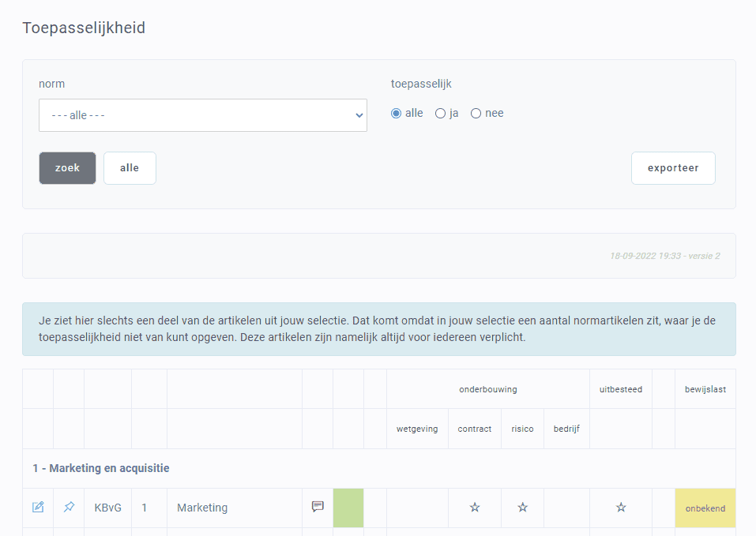This screenshot has height=536, width=756.
Task: Click the exporteer button
Action: [673, 168]
